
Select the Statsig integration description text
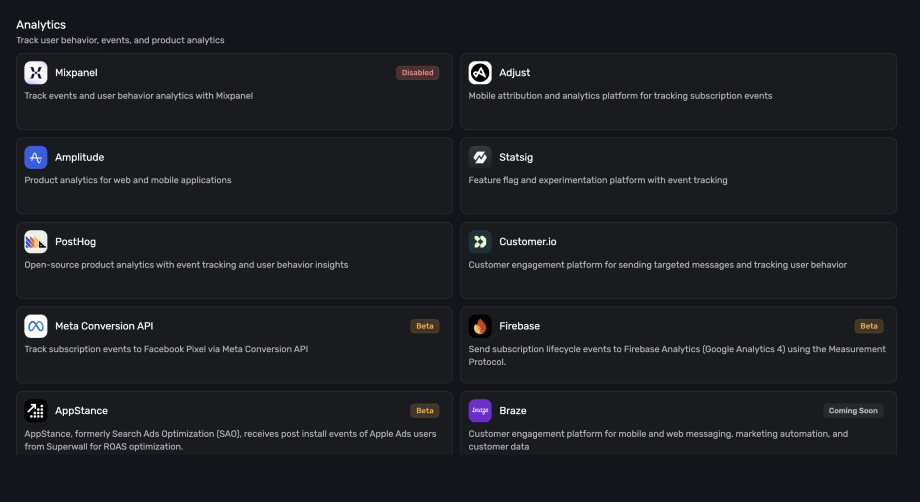tap(598, 180)
